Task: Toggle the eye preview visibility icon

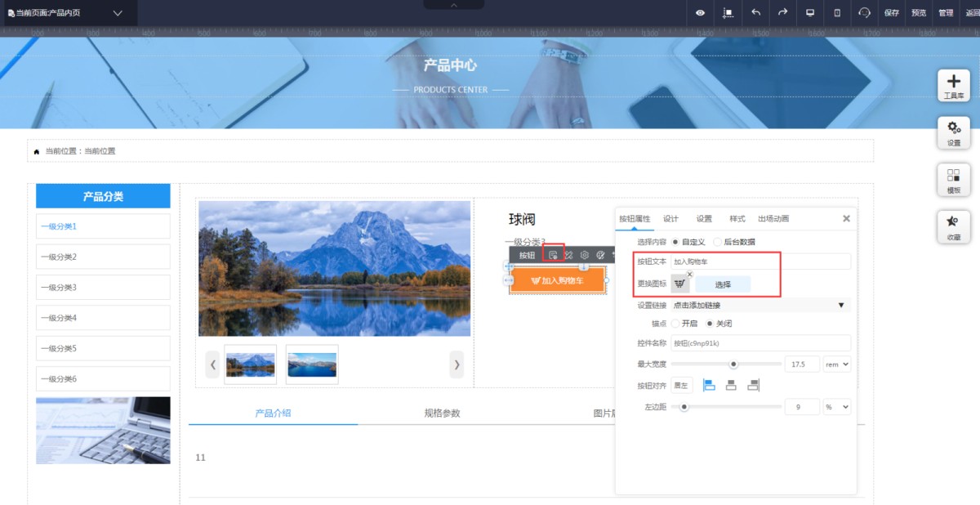Action: click(700, 12)
